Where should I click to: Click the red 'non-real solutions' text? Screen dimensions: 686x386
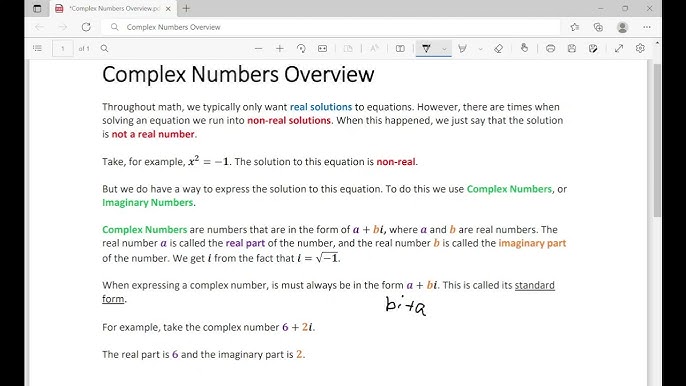click(289, 120)
